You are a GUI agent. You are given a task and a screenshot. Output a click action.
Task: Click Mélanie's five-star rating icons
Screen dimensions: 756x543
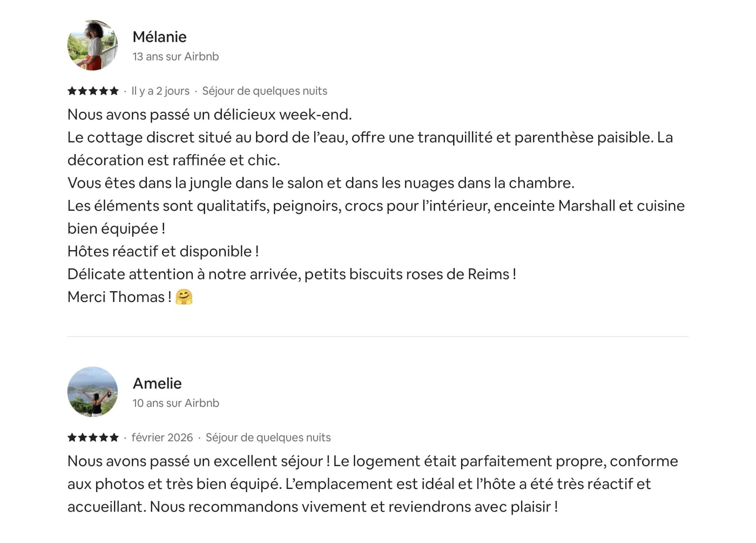(x=93, y=91)
